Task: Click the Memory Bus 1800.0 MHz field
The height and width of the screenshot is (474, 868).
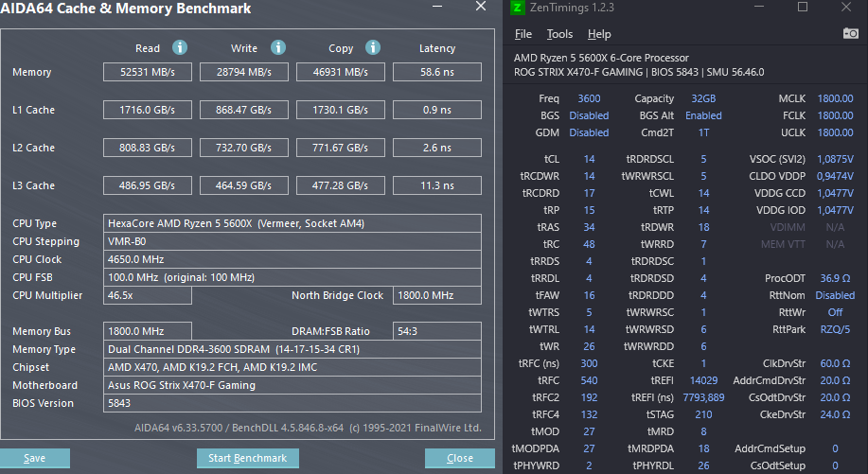Action: pos(148,331)
